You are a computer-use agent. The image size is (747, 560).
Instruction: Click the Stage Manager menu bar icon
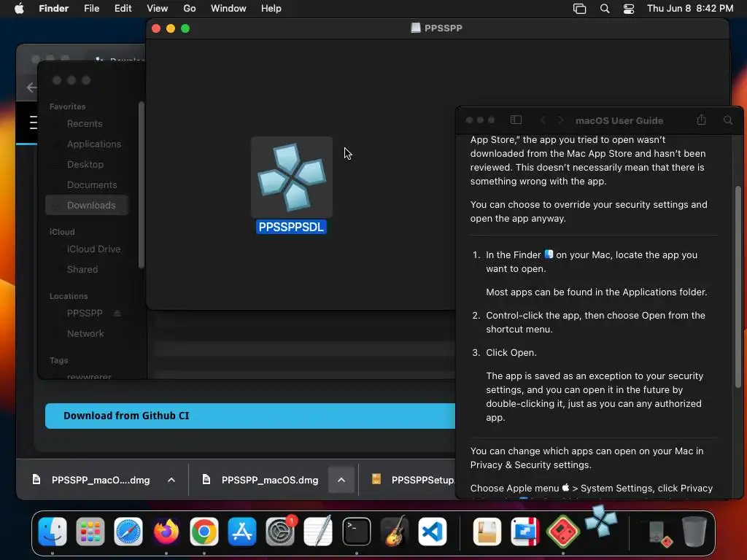(x=579, y=9)
